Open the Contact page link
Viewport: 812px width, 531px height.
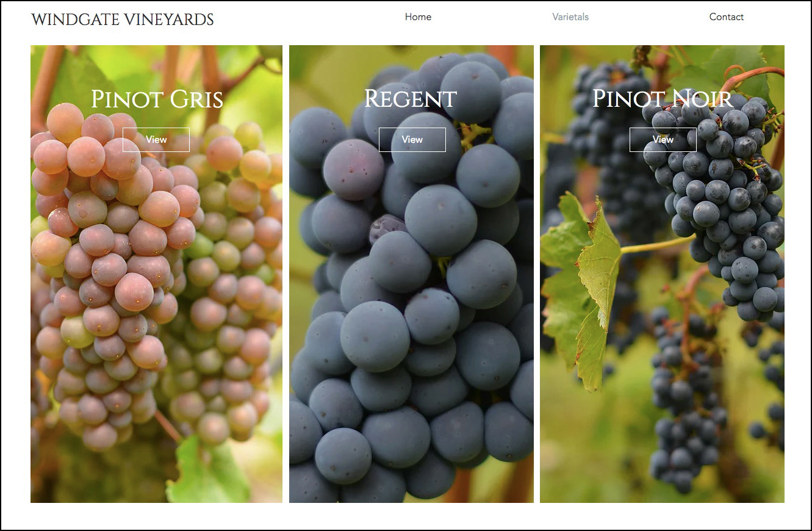[x=726, y=17]
